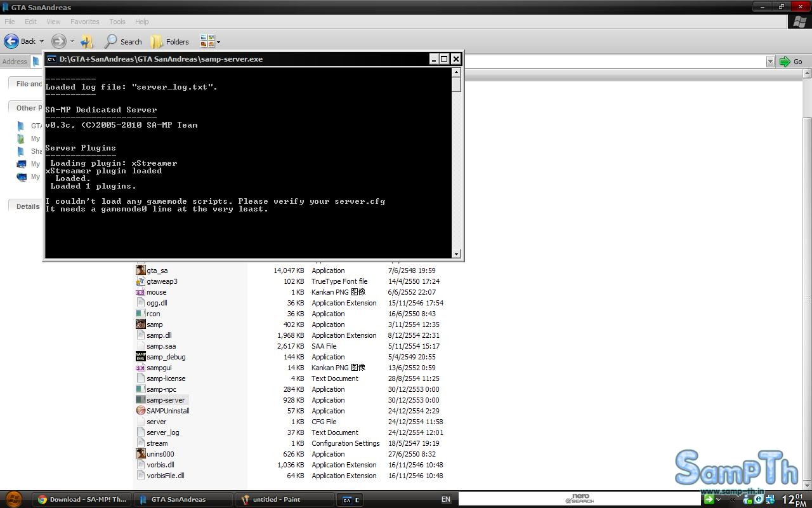Click the EN language indicator
This screenshot has width=812, height=508.
(445, 500)
